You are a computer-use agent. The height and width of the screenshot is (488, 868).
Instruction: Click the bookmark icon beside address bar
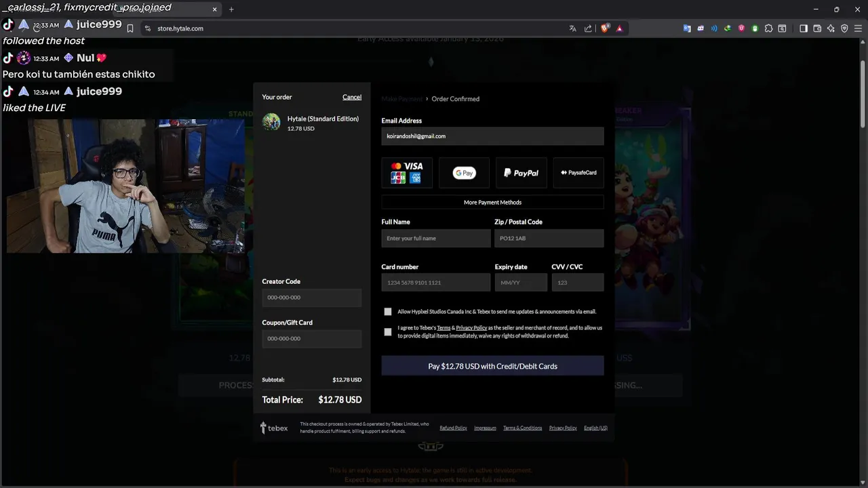coord(130,28)
